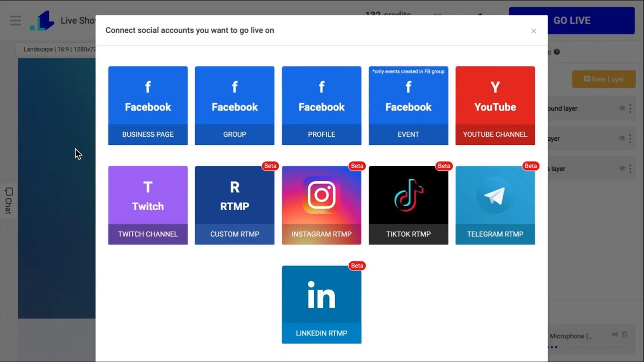This screenshot has width=644, height=362.
Task: Select the background layer row
Action: (592, 108)
